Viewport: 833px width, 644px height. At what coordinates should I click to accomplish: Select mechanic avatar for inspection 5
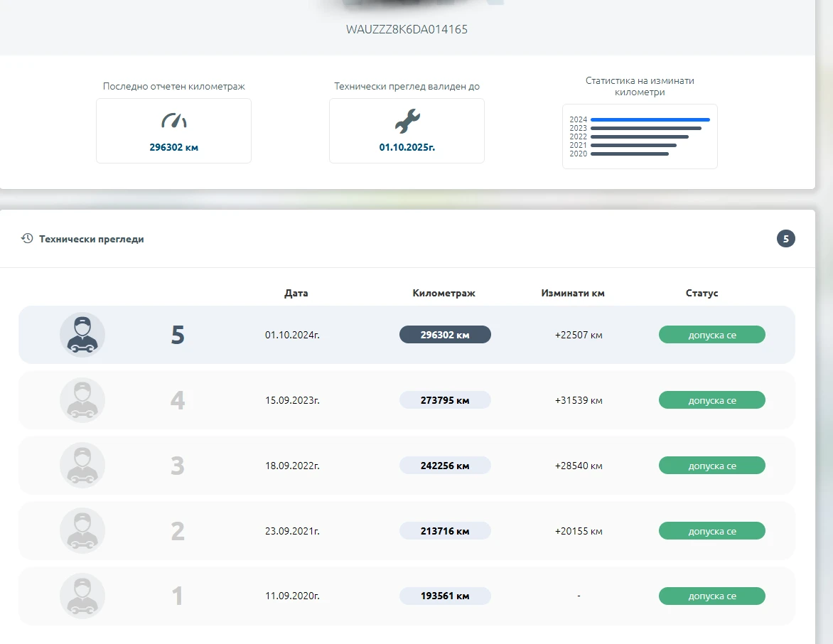[82, 335]
